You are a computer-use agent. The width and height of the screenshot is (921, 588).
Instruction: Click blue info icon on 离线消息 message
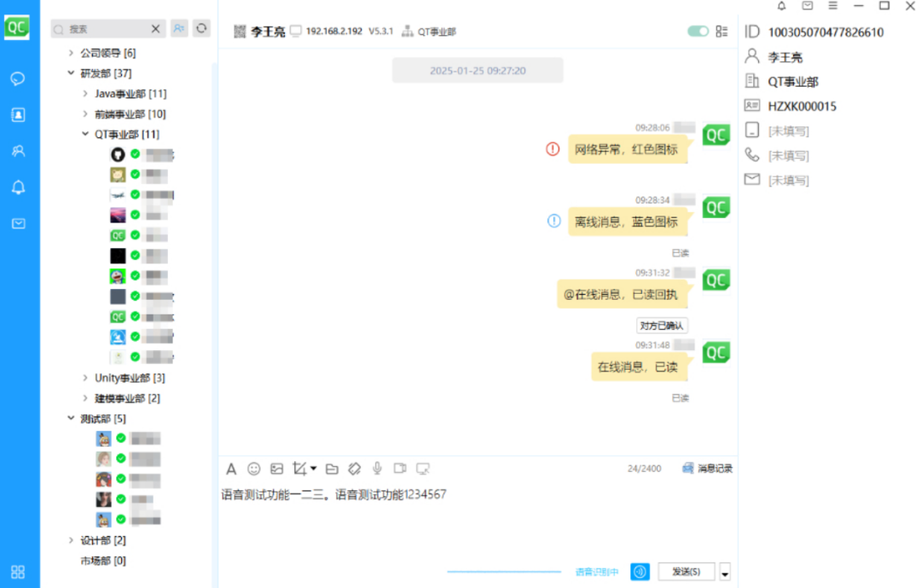(553, 221)
